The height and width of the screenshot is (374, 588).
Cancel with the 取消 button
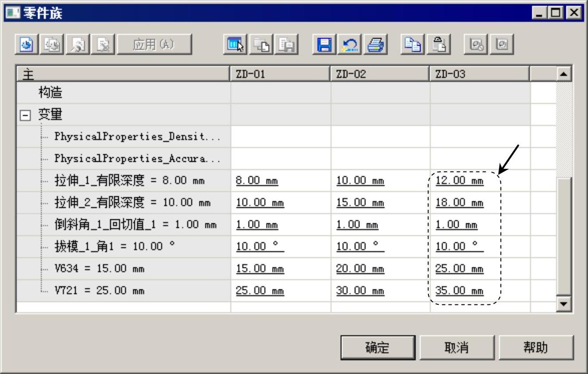tap(457, 347)
